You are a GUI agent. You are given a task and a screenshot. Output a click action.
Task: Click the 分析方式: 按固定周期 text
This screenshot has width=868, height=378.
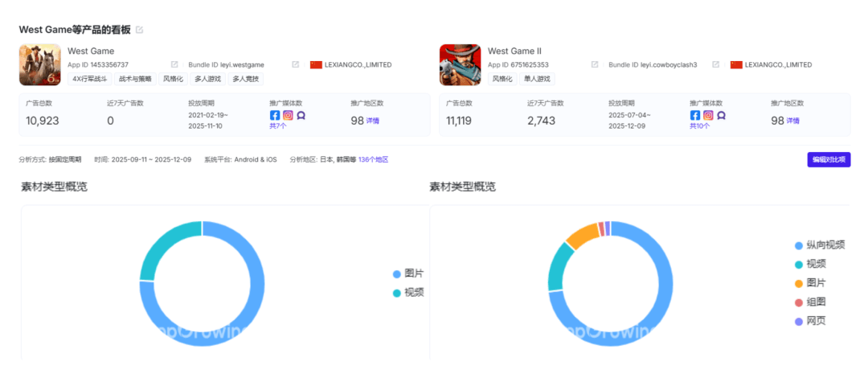tap(50, 159)
